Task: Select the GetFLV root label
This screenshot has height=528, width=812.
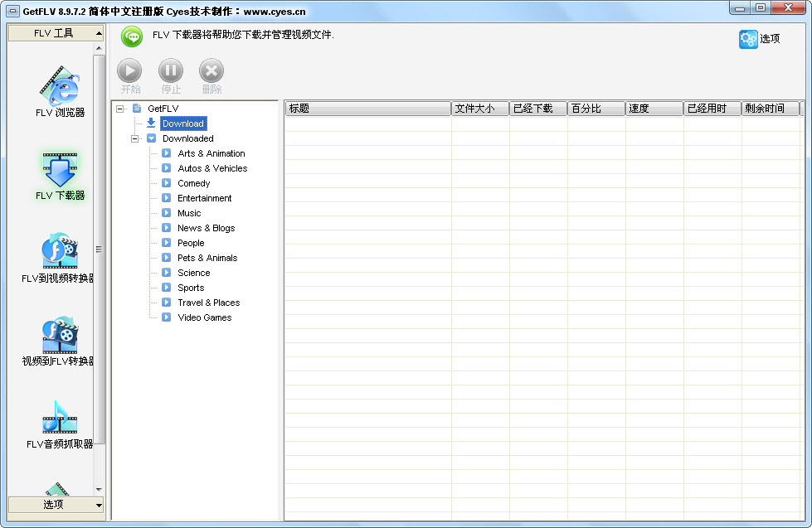Action: click(x=163, y=109)
